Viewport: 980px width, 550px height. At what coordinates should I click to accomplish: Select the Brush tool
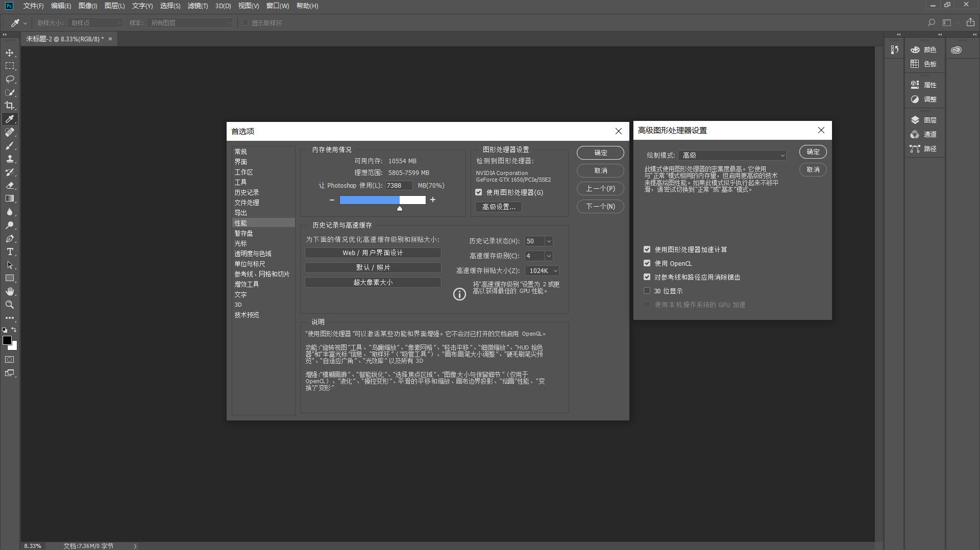pos(10,145)
